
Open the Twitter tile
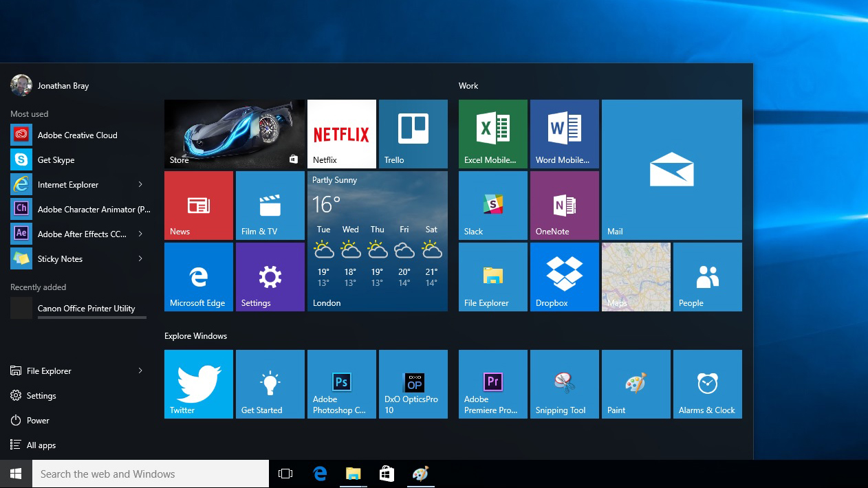(198, 384)
